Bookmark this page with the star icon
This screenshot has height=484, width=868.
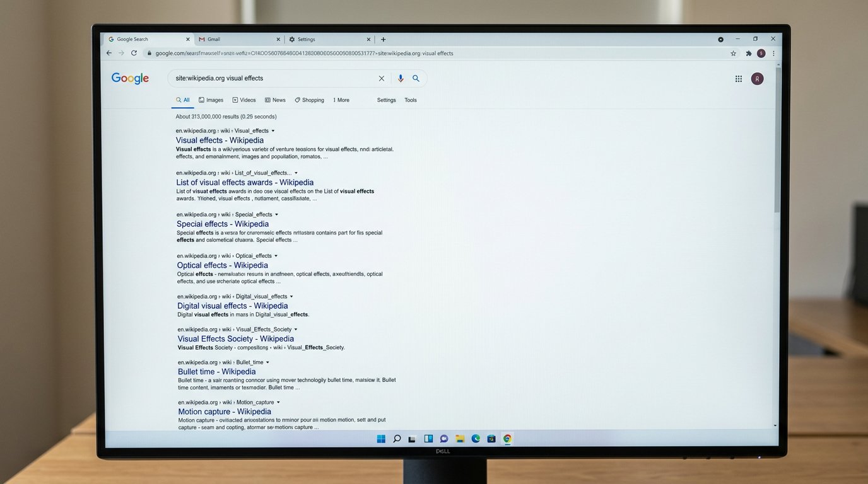coord(733,54)
